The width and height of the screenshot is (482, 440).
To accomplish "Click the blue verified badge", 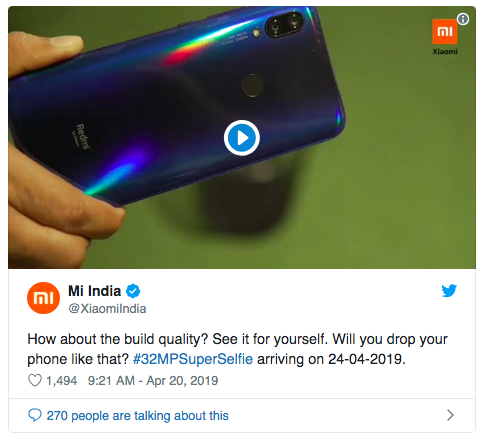I will [133, 291].
